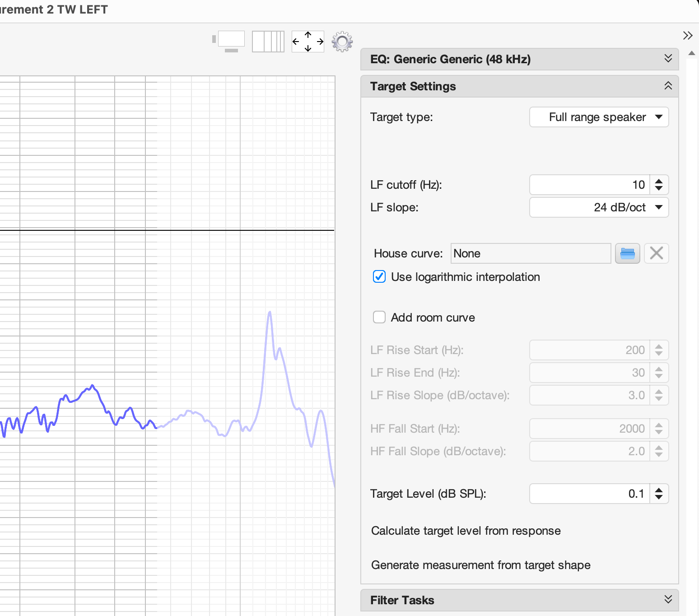Click the frequency axis limits icon
The width and height of the screenshot is (699, 616).
pyautogui.click(x=268, y=42)
